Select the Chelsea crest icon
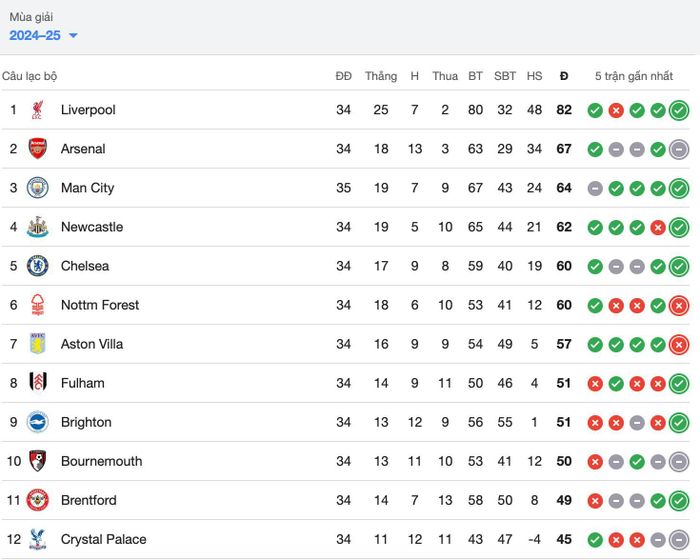 pyautogui.click(x=38, y=266)
